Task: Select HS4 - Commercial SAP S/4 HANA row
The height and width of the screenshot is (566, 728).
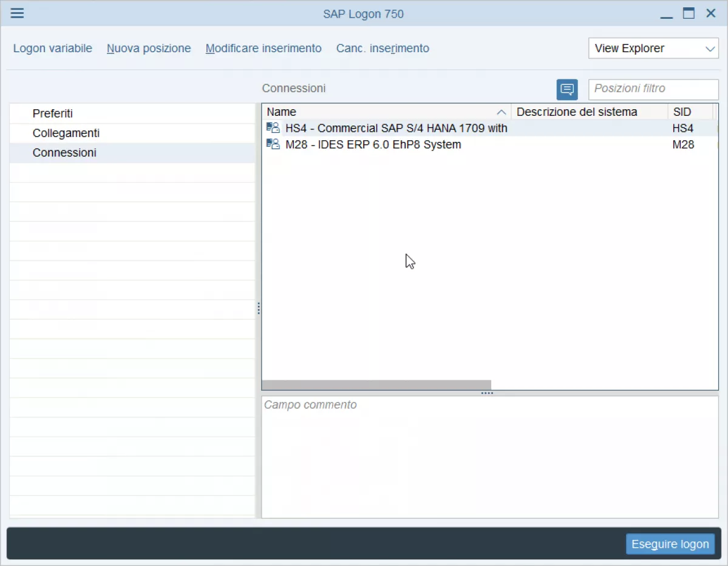Action: pos(490,128)
